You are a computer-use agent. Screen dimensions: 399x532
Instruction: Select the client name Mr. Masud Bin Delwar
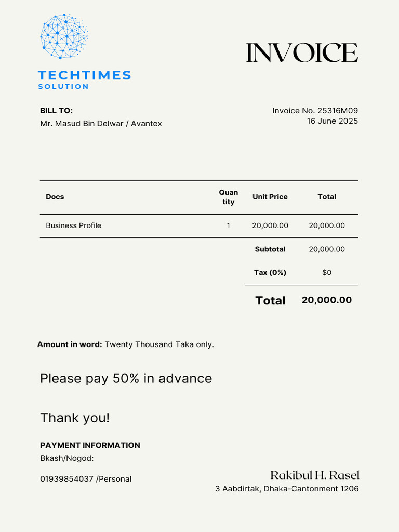click(83, 124)
